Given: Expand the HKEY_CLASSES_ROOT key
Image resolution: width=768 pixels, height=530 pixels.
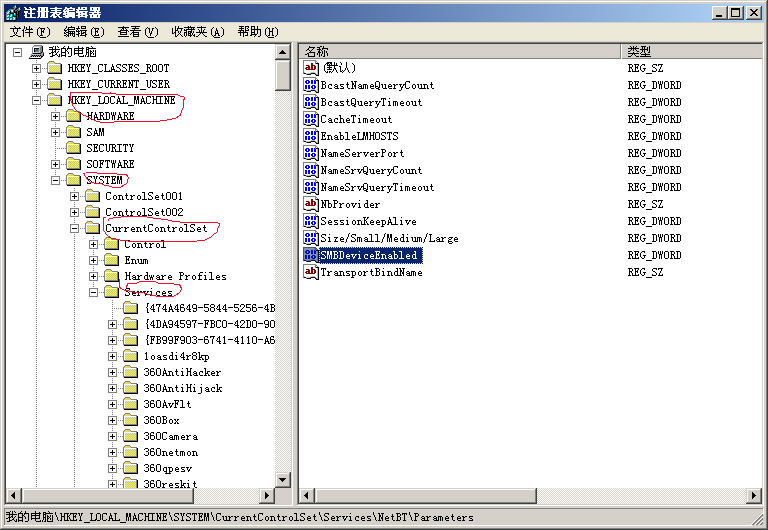Looking at the screenshot, I should 36,68.
